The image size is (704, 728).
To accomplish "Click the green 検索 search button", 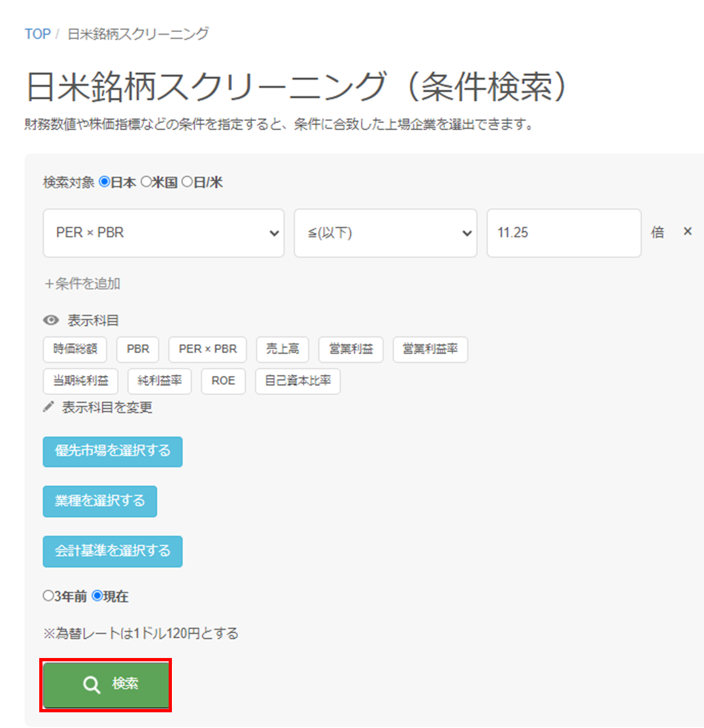I will pyautogui.click(x=106, y=685).
